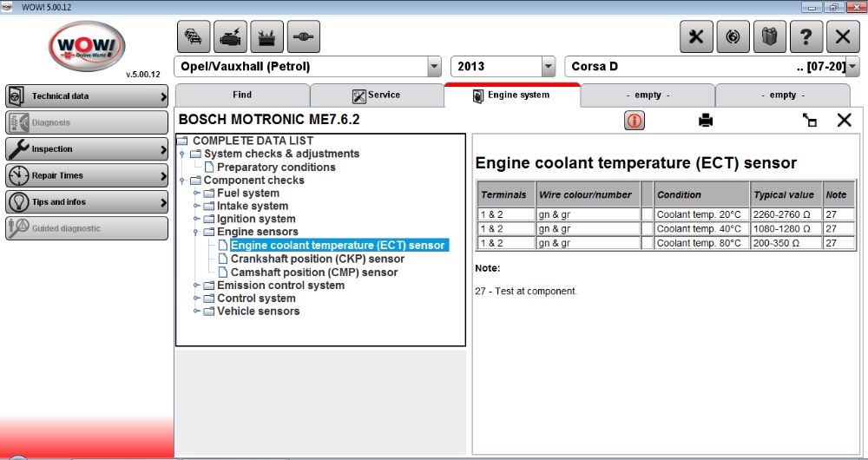This screenshot has height=460, width=868.
Task: Click the 1080-1280 Ω value cell
Action: pyautogui.click(x=786, y=228)
